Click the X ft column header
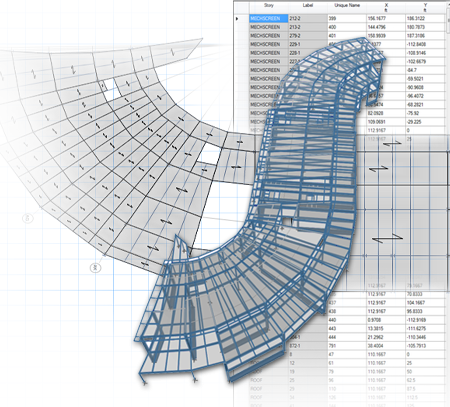450x407 pixels. [386, 7]
